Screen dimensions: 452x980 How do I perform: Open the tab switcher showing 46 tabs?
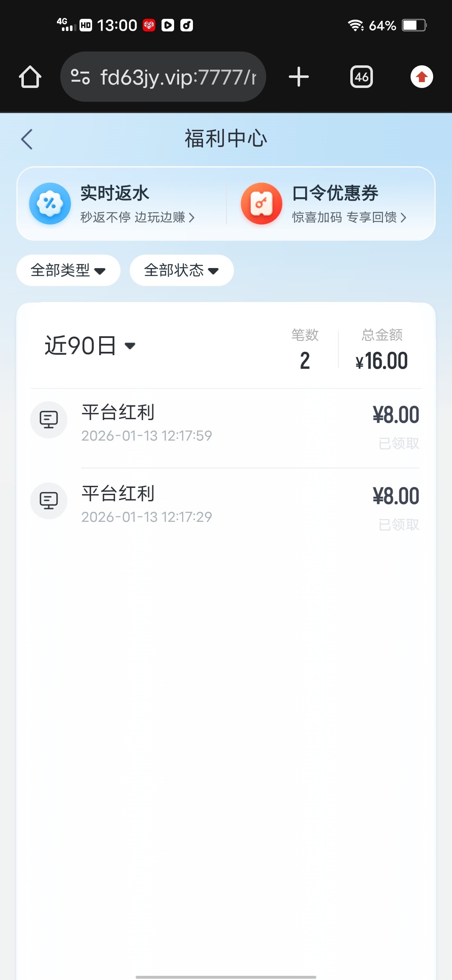362,77
